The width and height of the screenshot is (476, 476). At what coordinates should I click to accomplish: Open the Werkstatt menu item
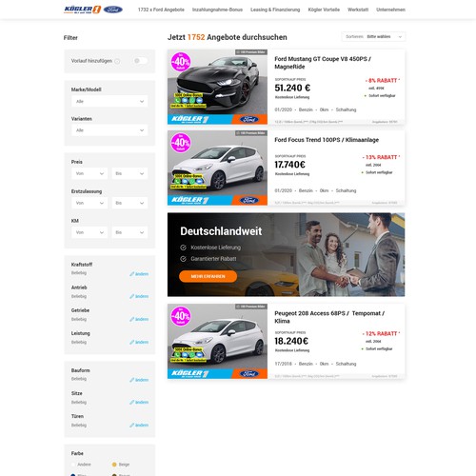(358, 10)
